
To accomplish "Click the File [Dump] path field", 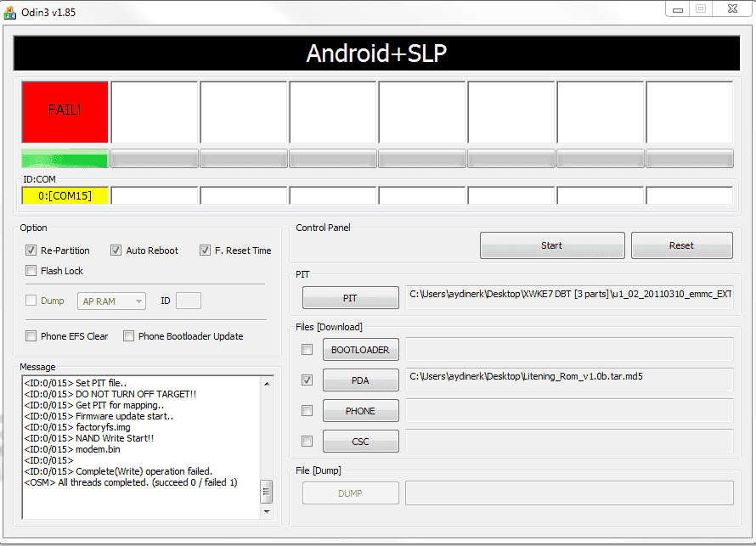I will coord(569,493).
